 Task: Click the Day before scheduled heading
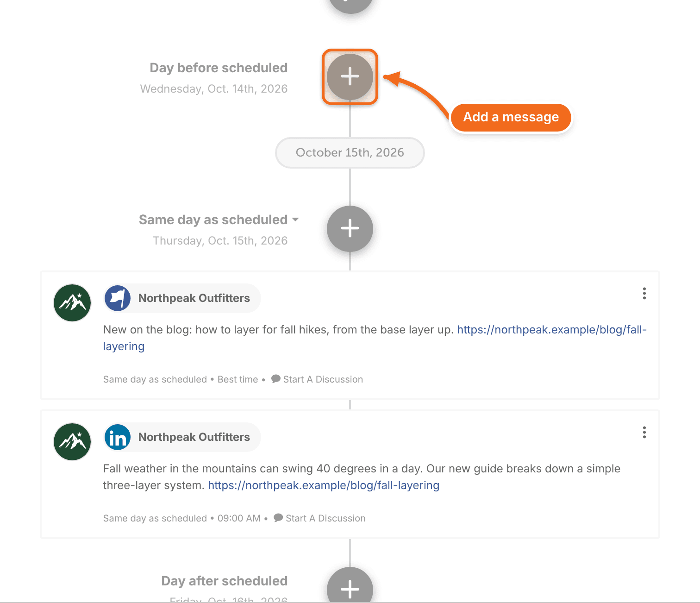(219, 68)
